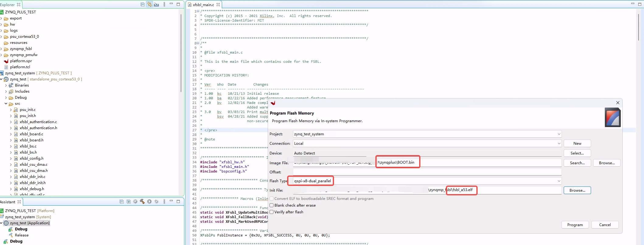Close the xfsbl_main.c editor tab

(218, 5)
